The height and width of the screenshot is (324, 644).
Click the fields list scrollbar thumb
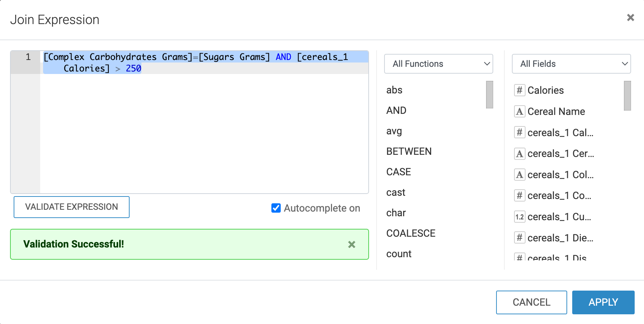pos(627,96)
